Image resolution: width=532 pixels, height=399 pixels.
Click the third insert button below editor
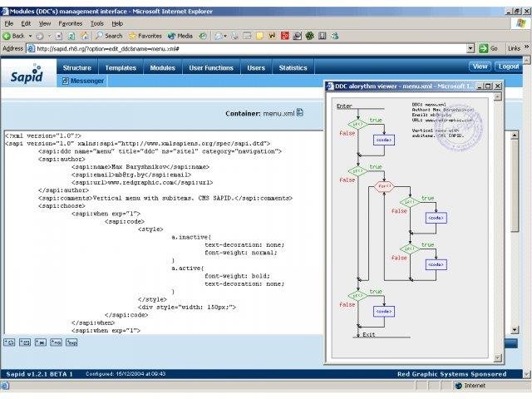tap(41, 342)
